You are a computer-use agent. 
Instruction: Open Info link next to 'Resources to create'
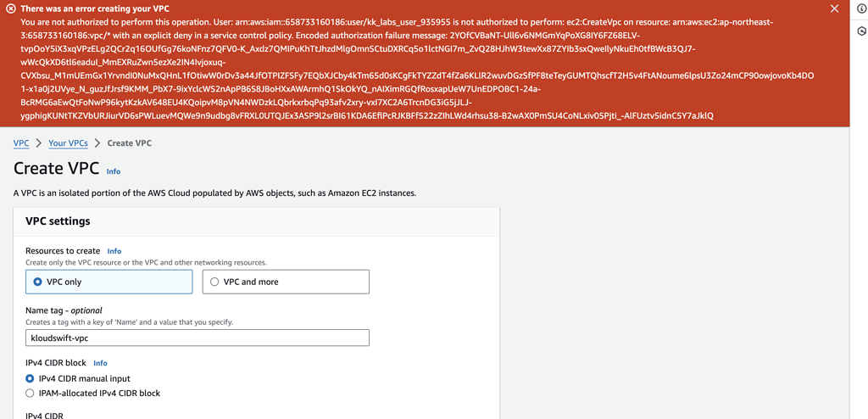tap(114, 251)
